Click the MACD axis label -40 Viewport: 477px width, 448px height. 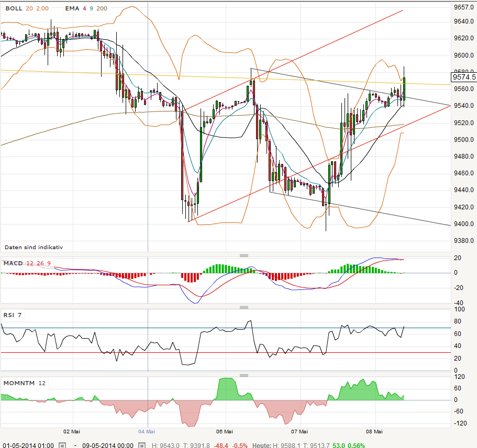459,303
